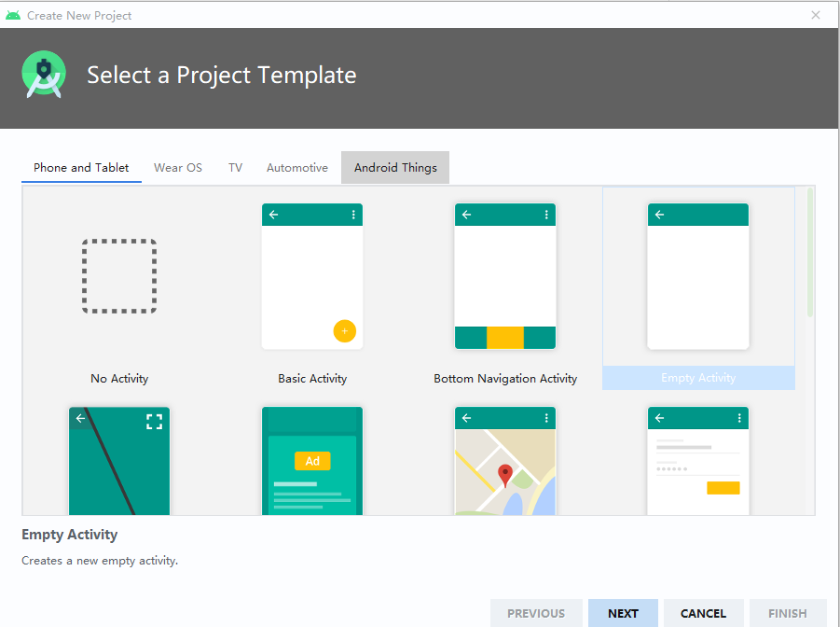The height and width of the screenshot is (627, 840).
Task: Select the Google AdMob Ads template thumbnail
Action: point(312,461)
